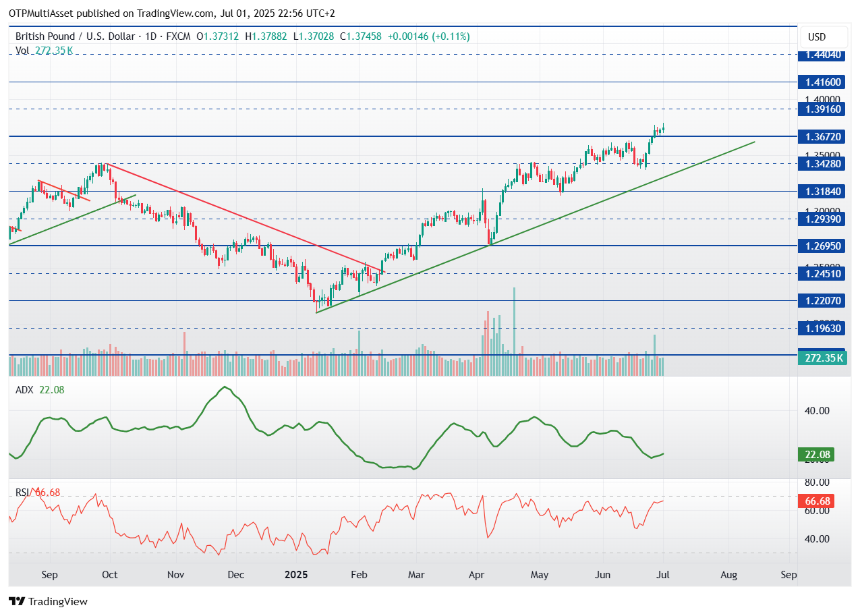Click the Feb label on time axis

coord(360,576)
